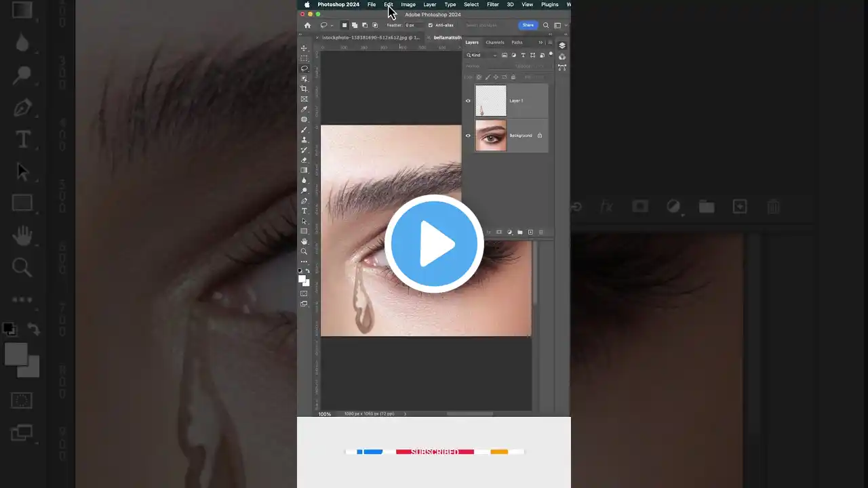Click the Share button

coord(528,25)
